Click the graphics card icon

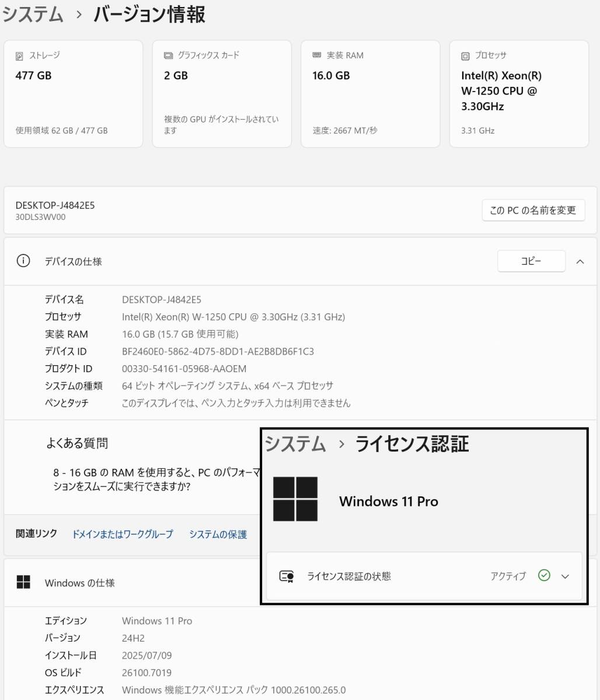168,56
